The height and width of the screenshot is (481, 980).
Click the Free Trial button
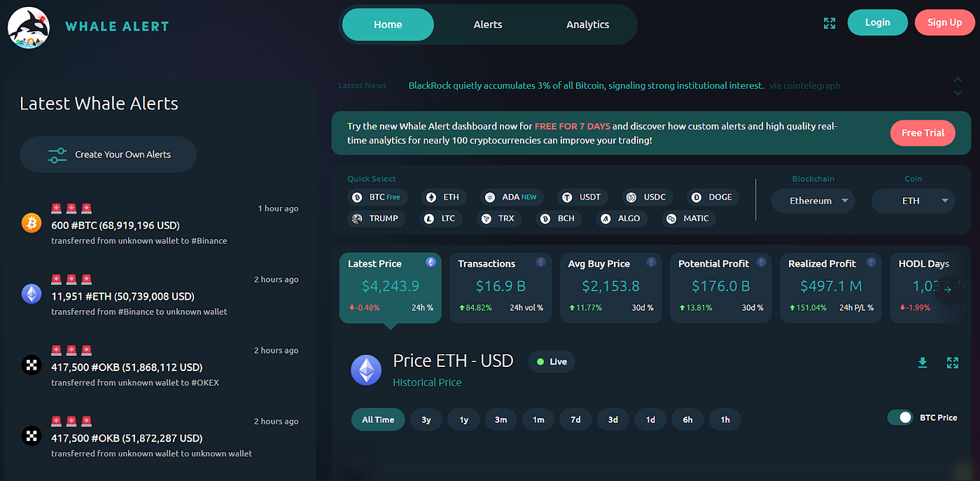923,132
